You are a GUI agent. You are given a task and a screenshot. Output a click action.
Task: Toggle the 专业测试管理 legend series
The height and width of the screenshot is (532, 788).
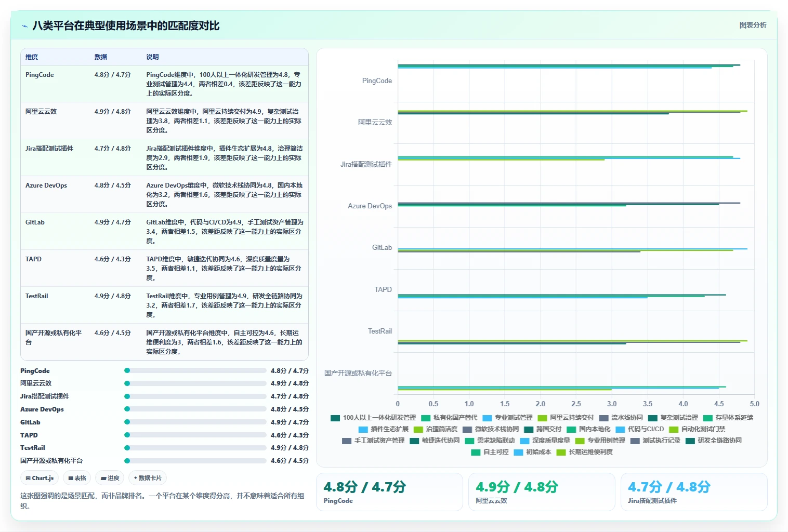[507, 418]
